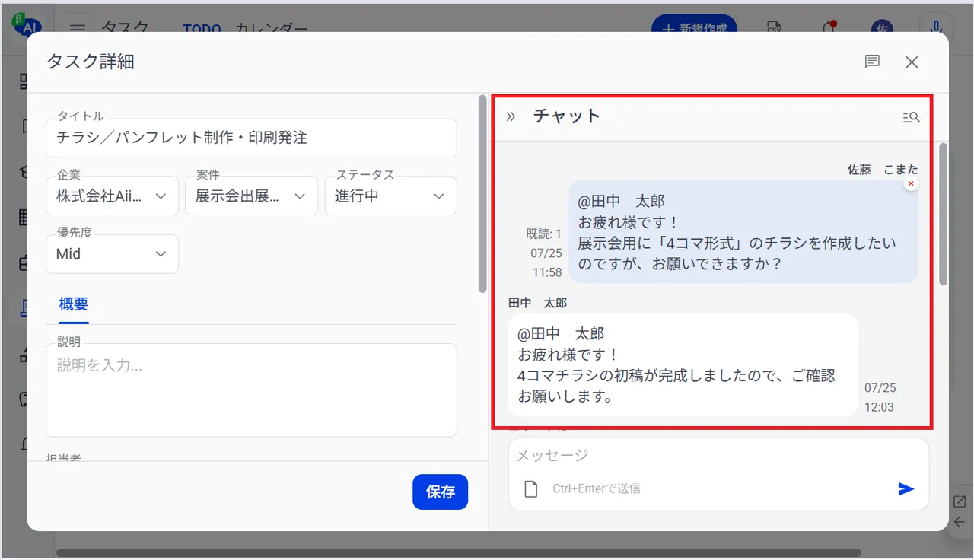Expand the 企業 company dropdown
This screenshot has width=974, height=560.
[x=112, y=196]
